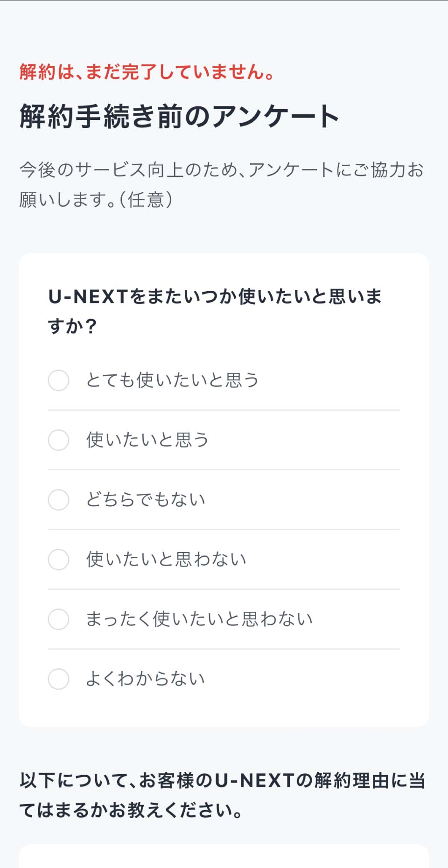Click the 解約手続き前のアンケート heading
The image size is (448, 868).
point(179,116)
